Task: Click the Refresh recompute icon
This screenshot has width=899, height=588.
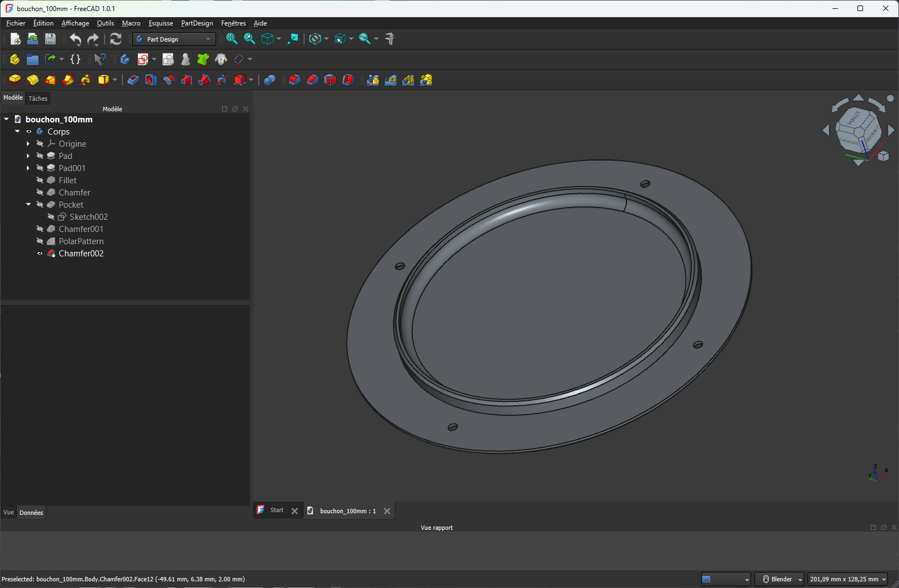Action: [x=116, y=39]
